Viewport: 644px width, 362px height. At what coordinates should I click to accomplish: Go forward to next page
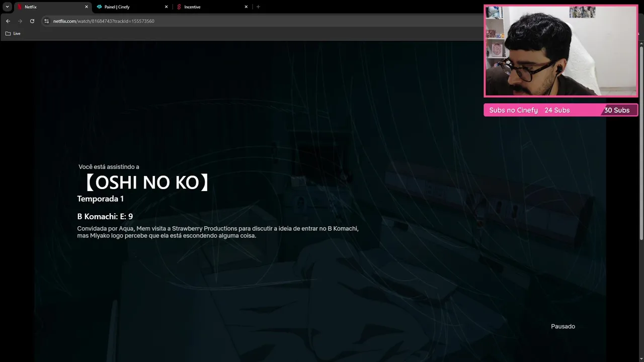pos(20,21)
